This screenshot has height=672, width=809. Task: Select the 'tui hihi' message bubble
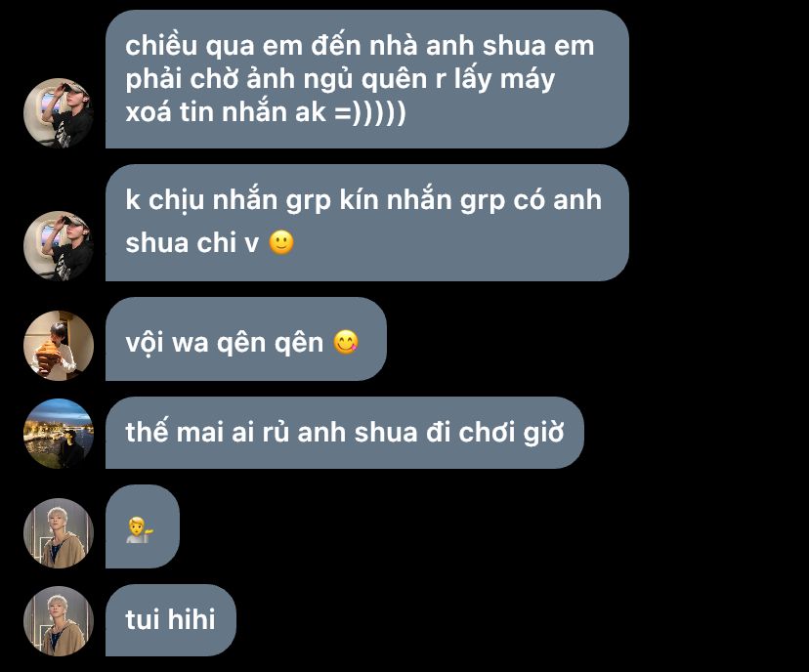[170, 620]
